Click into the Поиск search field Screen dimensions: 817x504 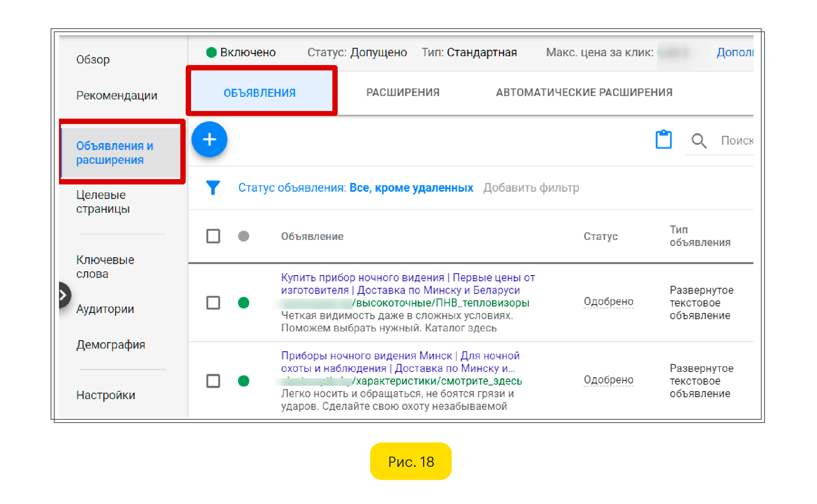coord(737,141)
